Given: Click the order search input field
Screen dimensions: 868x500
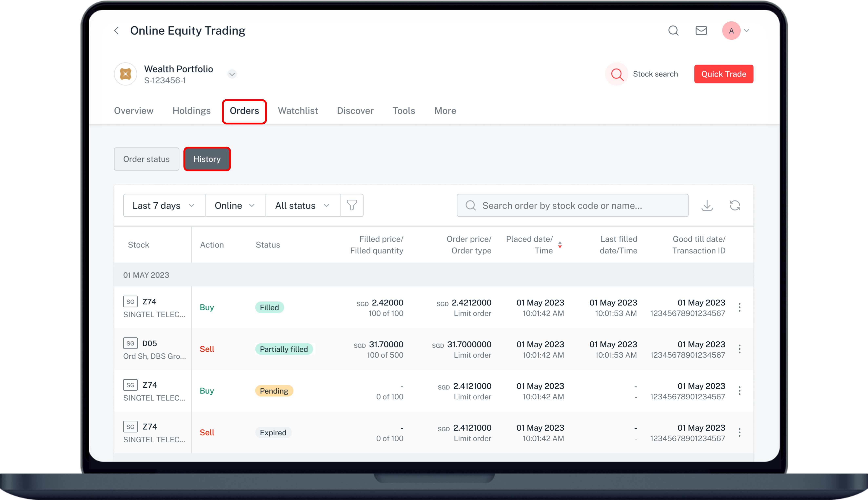Looking at the screenshot, I should coord(572,205).
